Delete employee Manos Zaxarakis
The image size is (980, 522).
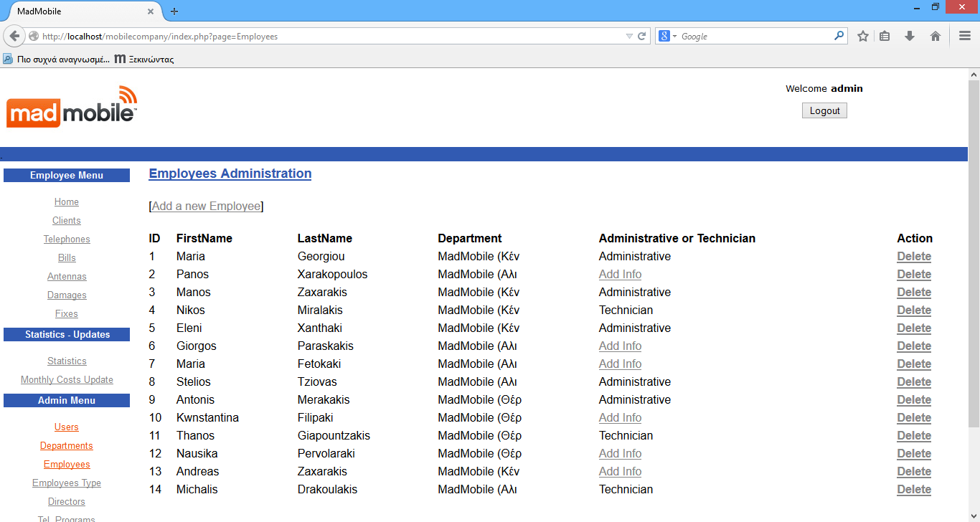[x=914, y=293]
